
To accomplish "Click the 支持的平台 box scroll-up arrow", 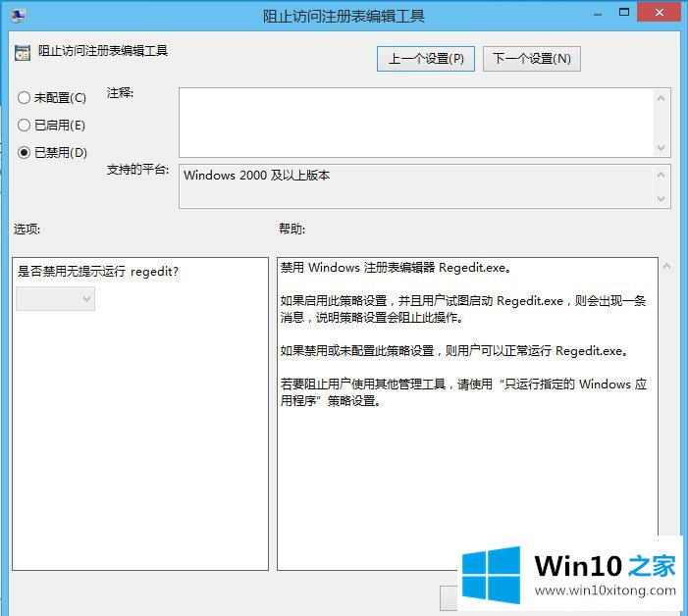I will (x=662, y=175).
